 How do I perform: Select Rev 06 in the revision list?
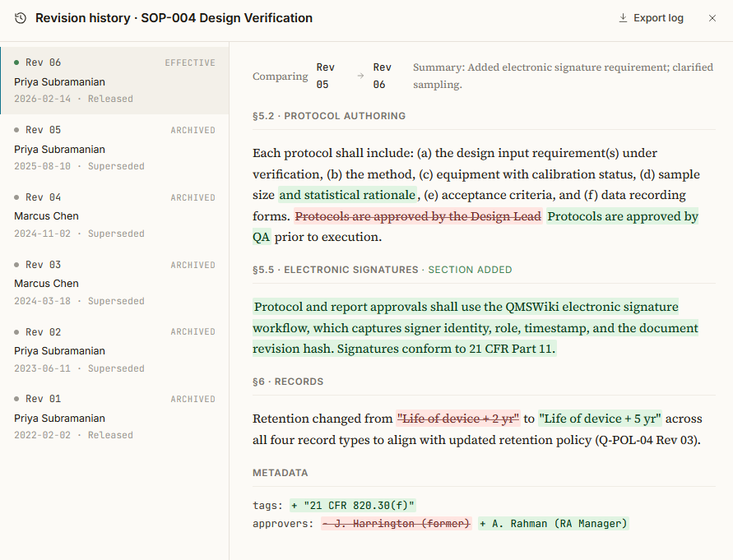click(x=114, y=81)
